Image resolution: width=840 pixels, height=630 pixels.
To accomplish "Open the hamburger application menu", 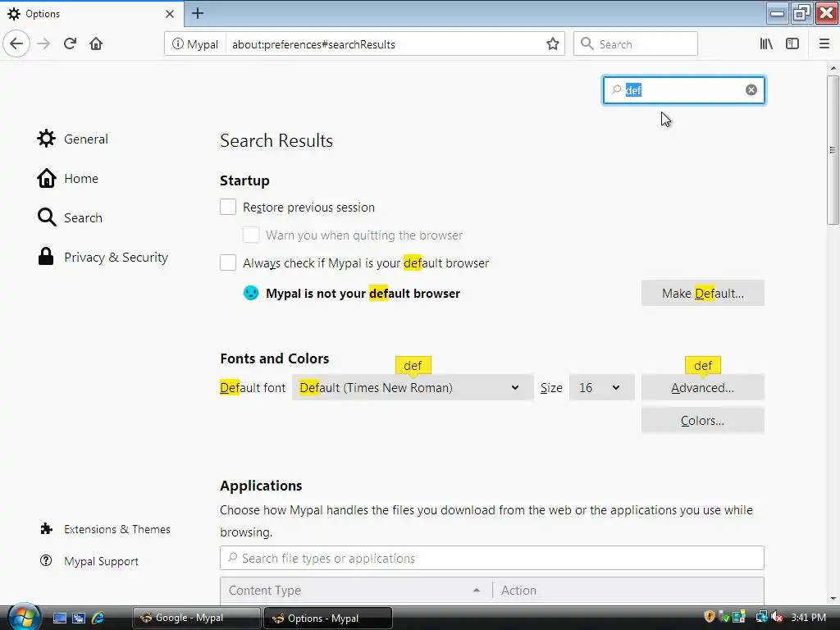I will pyautogui.click(x=824, y=44).
